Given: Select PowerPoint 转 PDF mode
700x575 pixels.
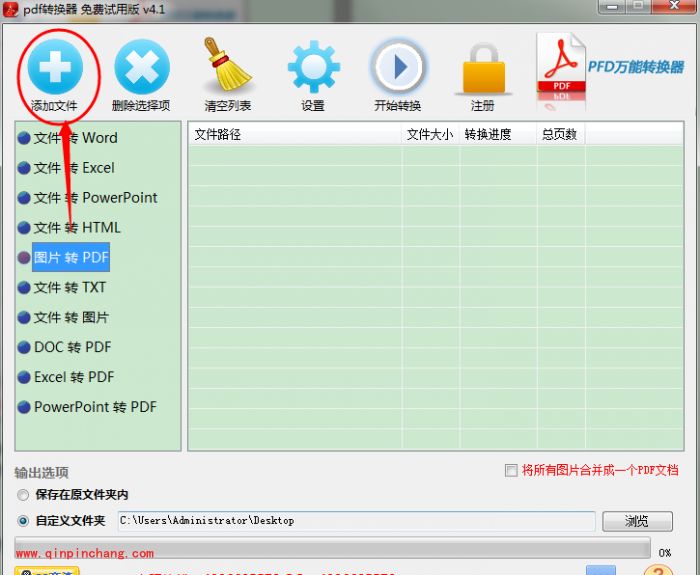Looking at the screenshot, I should 87,407.
